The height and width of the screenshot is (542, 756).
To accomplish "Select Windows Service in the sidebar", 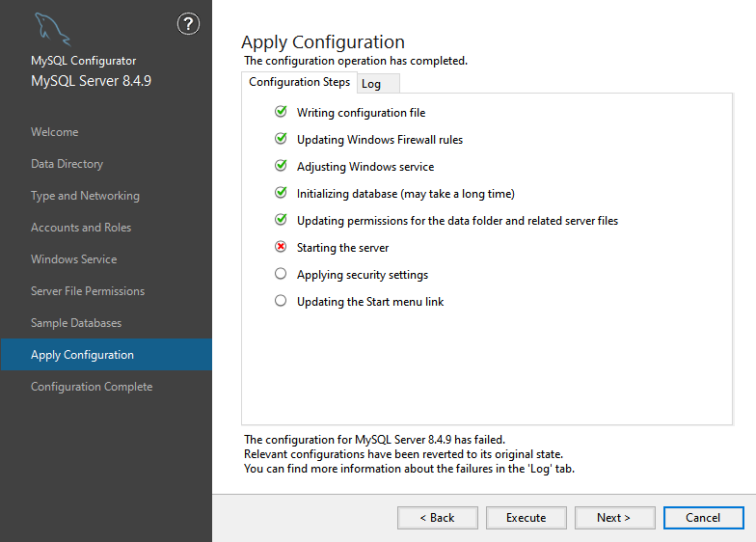I will point(73,259).
